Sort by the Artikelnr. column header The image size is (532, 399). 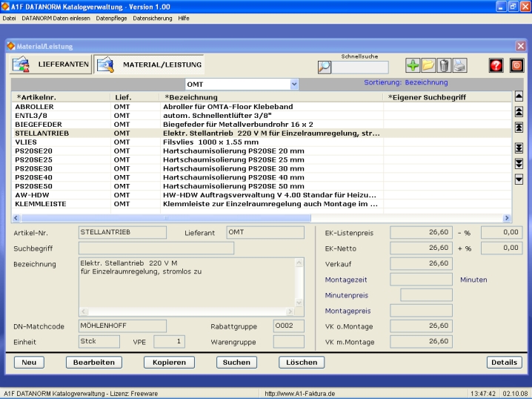click(36, 97)
